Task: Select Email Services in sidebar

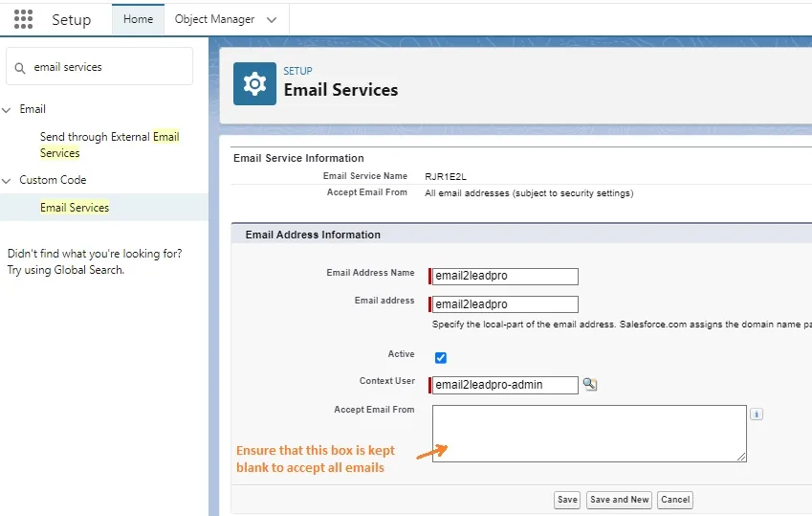Action: pos(75,208)
